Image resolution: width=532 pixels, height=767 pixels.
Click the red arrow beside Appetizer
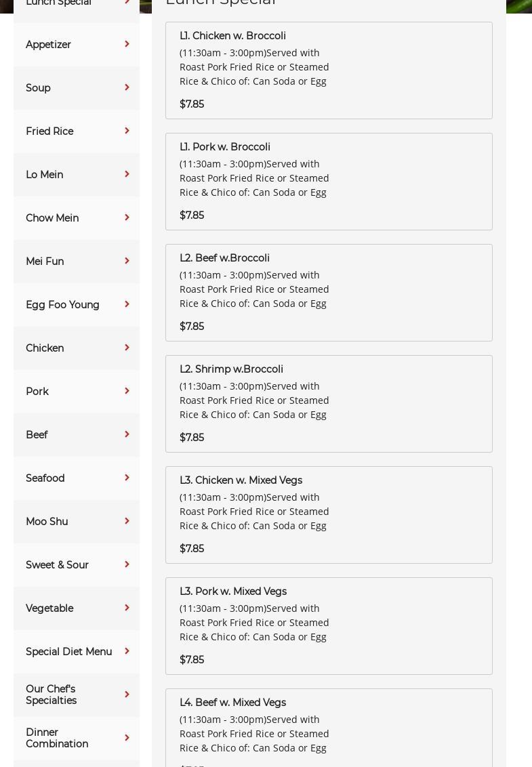(127, 45)
